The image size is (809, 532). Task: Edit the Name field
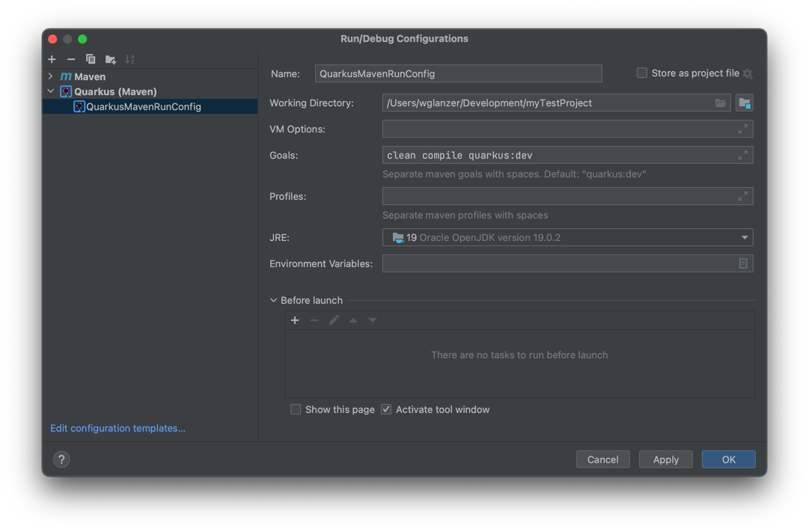(458, 73)
